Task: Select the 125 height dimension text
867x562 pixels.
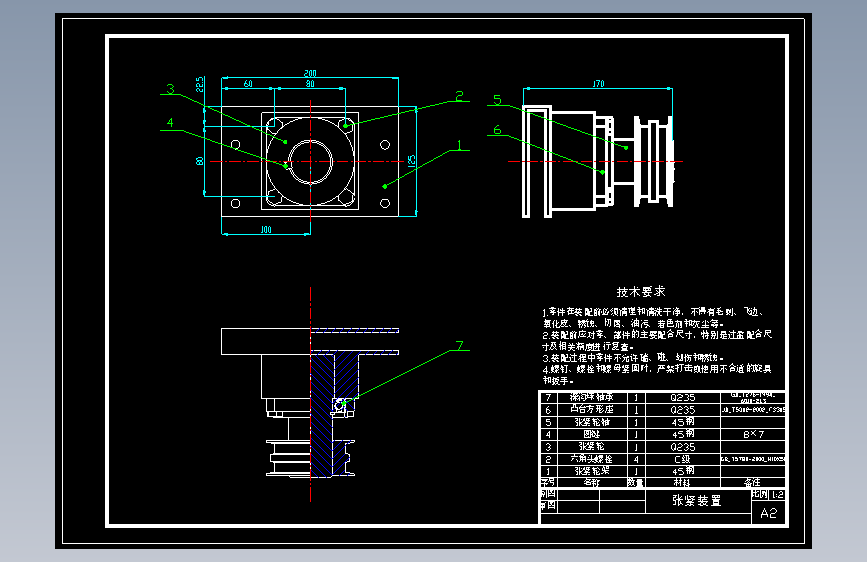Action: [411, 161]
